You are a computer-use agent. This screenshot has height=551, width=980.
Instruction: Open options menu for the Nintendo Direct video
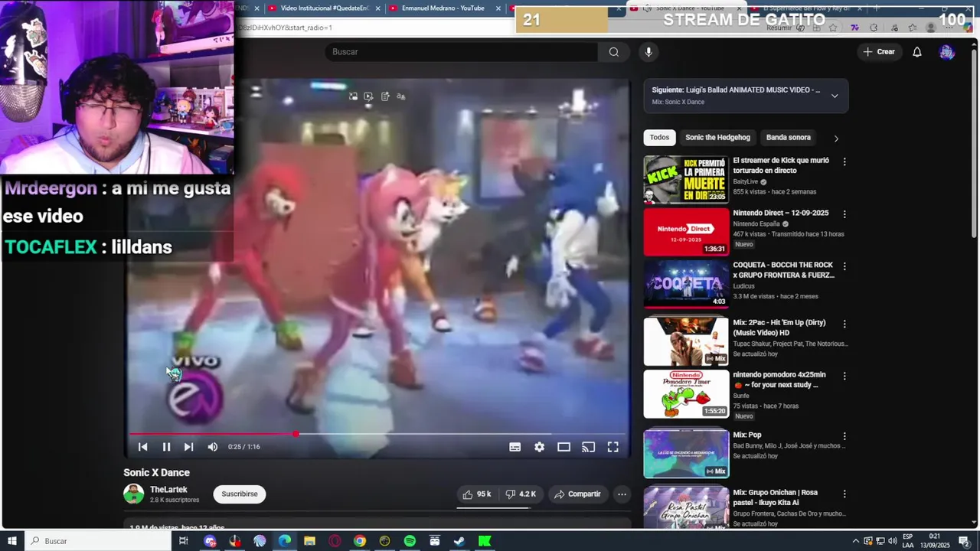click(x=844, y=214)
